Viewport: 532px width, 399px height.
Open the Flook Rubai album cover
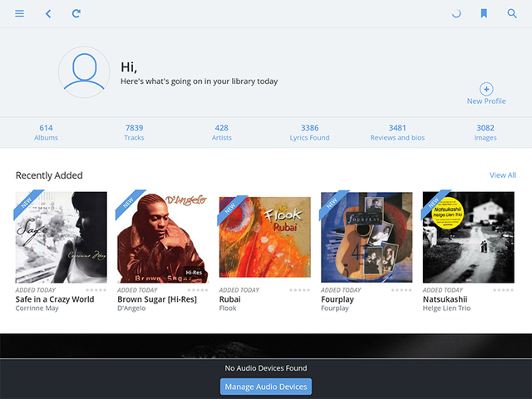point(264,237)
